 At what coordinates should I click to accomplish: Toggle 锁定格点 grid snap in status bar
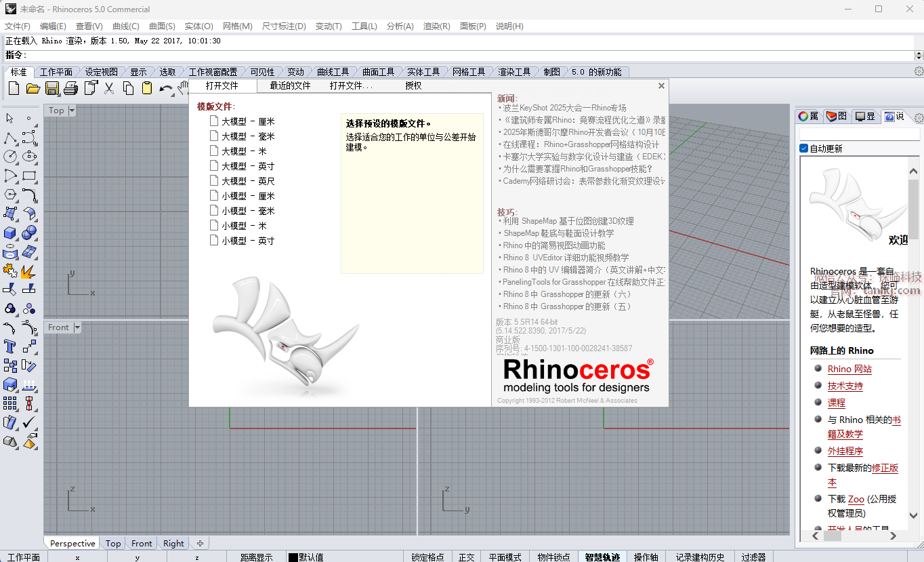pos(427,557)
